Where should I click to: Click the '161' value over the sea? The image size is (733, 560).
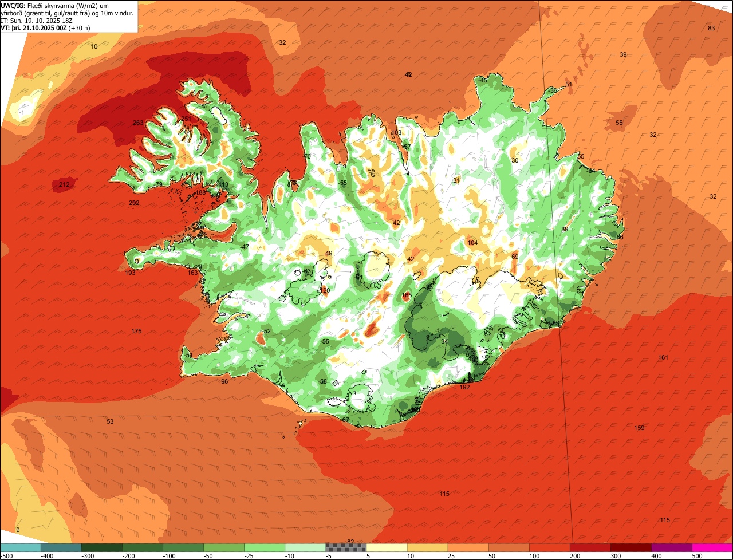[663, 357]
